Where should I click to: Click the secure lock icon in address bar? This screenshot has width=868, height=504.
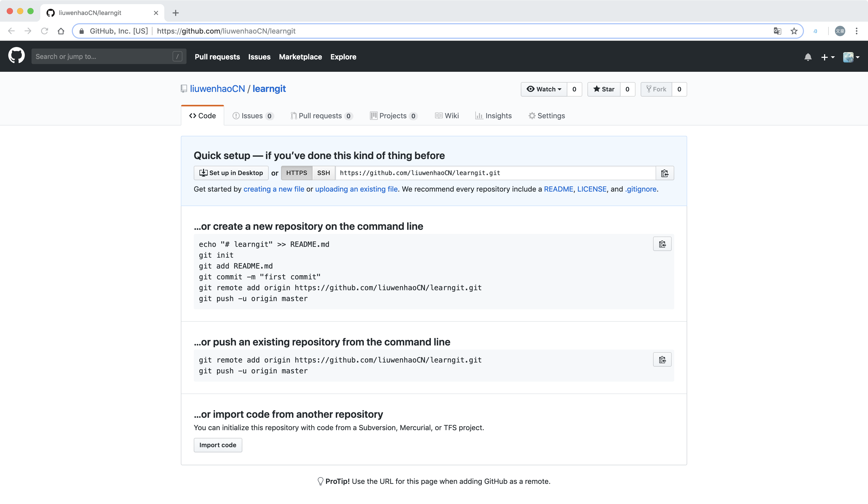(x=82, y=31)
